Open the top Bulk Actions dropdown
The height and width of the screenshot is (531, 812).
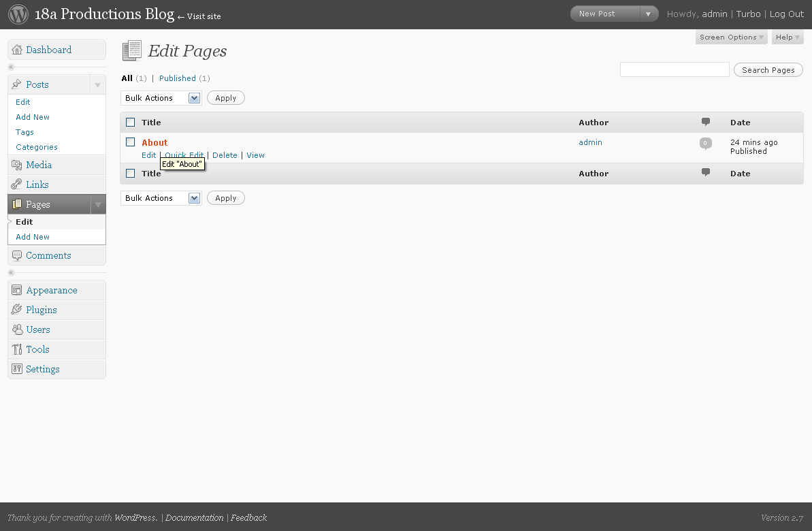[161, 98]
